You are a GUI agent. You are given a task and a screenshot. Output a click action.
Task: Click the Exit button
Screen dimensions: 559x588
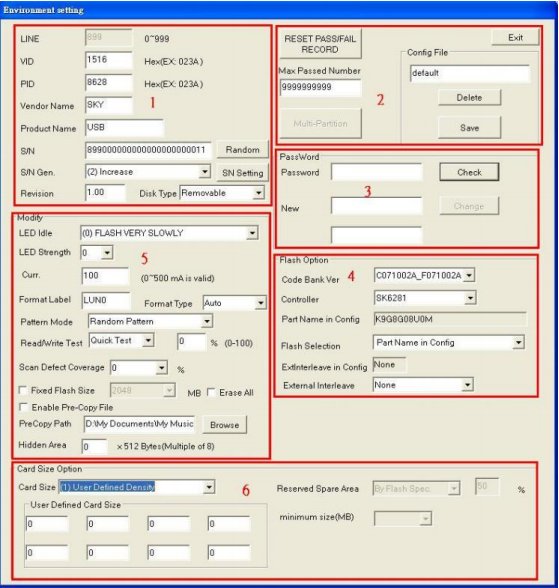pos(515,38)
